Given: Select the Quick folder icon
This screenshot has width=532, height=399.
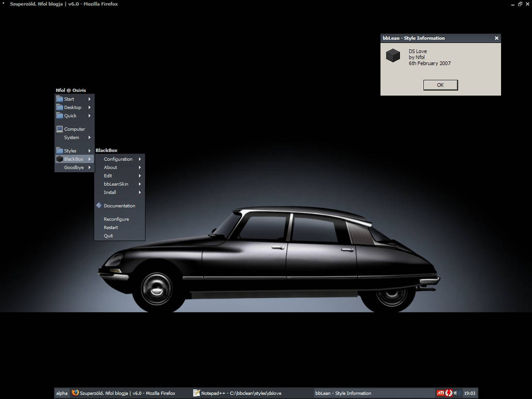Looking at the screenshot, I should [59, 115].
